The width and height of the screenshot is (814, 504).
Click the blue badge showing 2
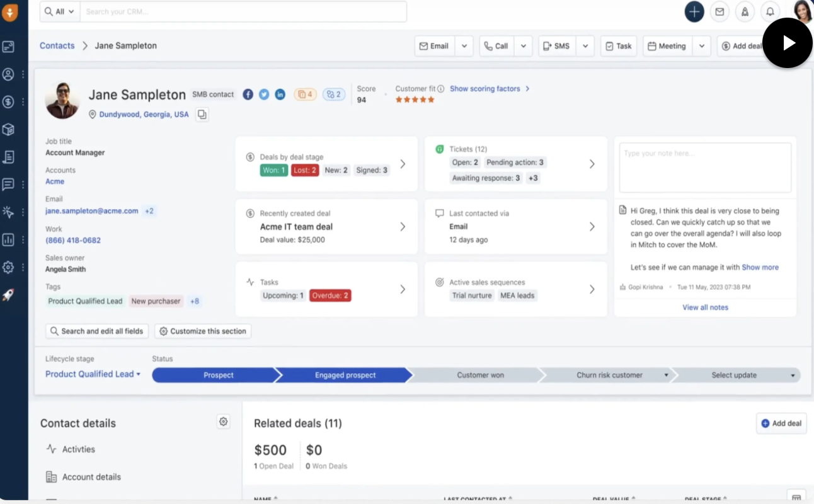(x=334, y=94)
